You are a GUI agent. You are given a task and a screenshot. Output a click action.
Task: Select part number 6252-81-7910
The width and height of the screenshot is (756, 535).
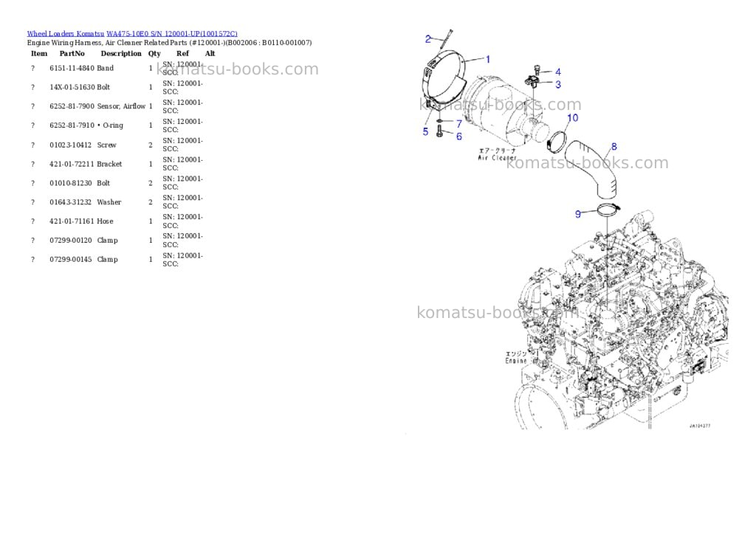tap(72, 125)
